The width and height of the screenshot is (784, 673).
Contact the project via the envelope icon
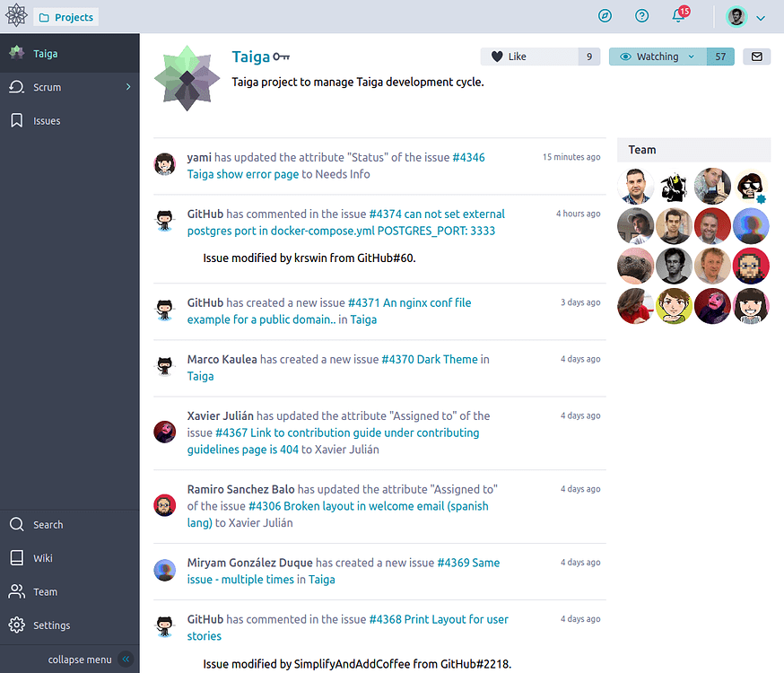pos(756,56)
